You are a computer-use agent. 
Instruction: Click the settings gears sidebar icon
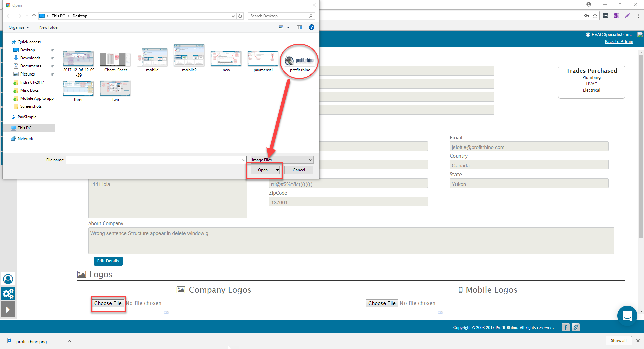pyautogui.click(x=8, y=294)
